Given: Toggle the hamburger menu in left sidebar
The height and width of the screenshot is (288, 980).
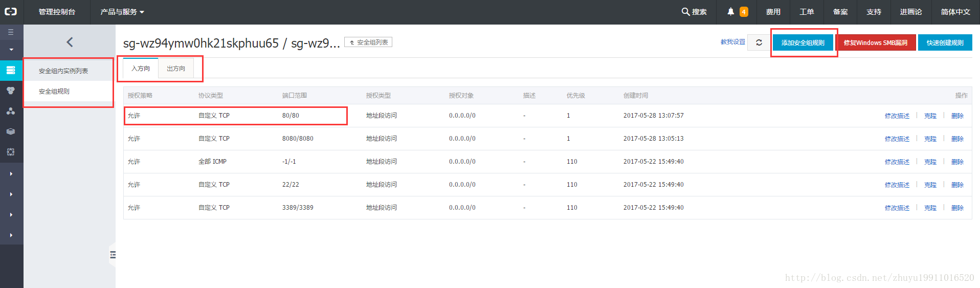Looking at the screenshot, I should click(x=11, y=32).
